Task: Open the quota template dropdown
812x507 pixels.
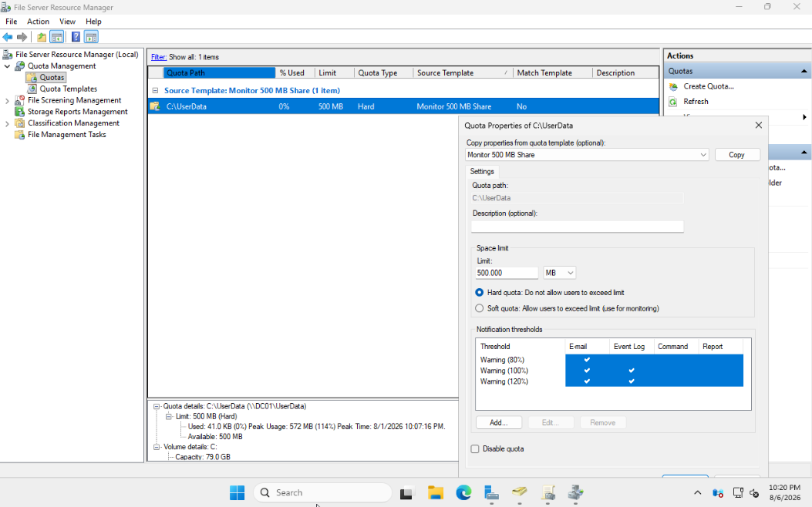Action: 703,155
